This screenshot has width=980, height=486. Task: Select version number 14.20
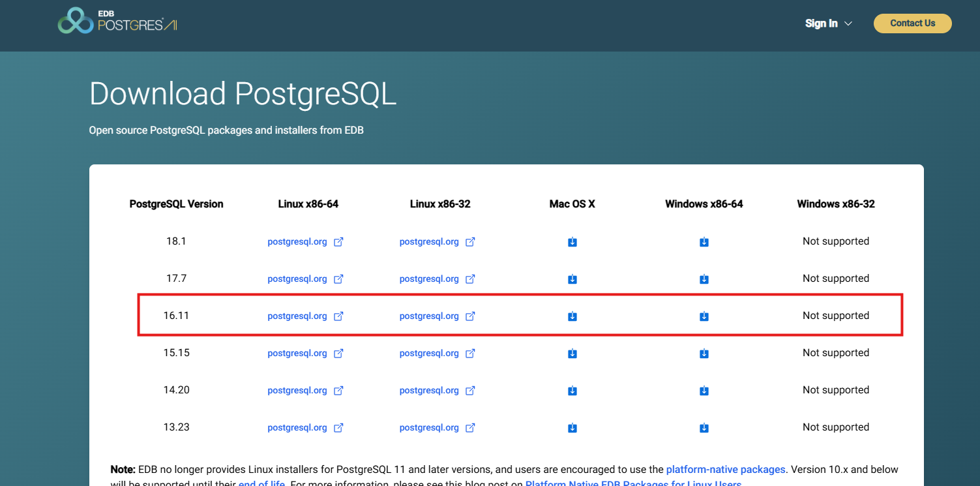point(177,390)
